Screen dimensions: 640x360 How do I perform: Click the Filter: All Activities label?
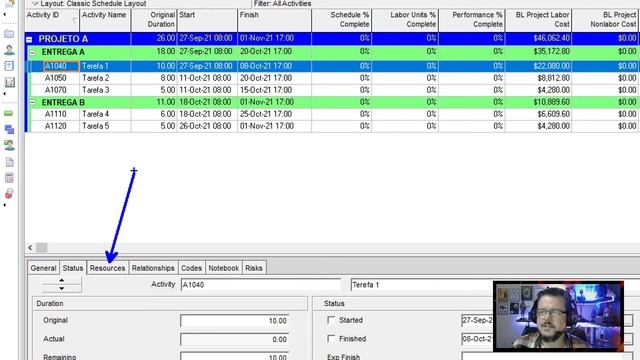click(282, 4)
